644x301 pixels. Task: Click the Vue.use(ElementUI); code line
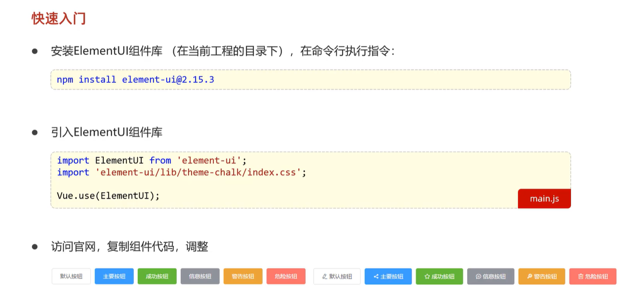pos(109,195)
